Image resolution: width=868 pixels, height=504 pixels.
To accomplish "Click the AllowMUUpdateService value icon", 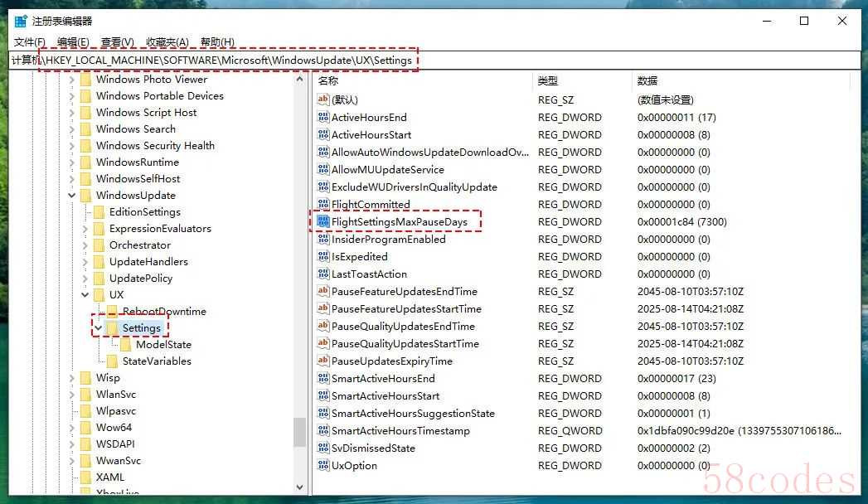I will [x=323, y=169].
